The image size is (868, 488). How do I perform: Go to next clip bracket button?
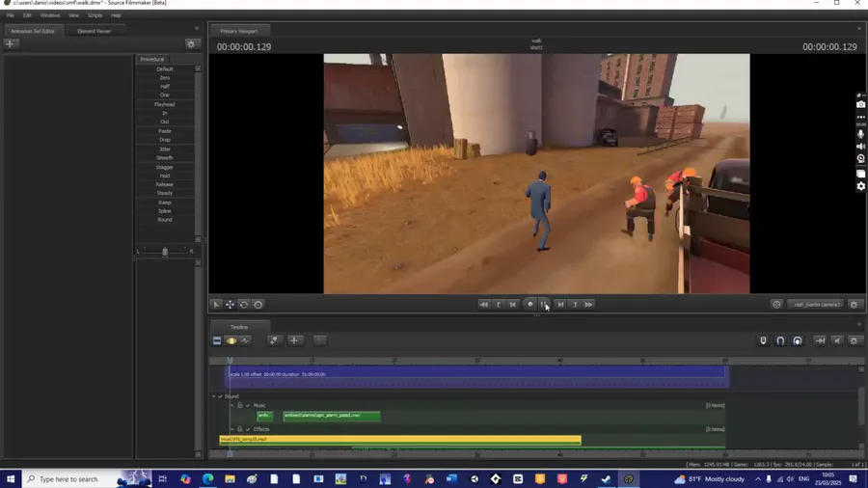[575, 305]
